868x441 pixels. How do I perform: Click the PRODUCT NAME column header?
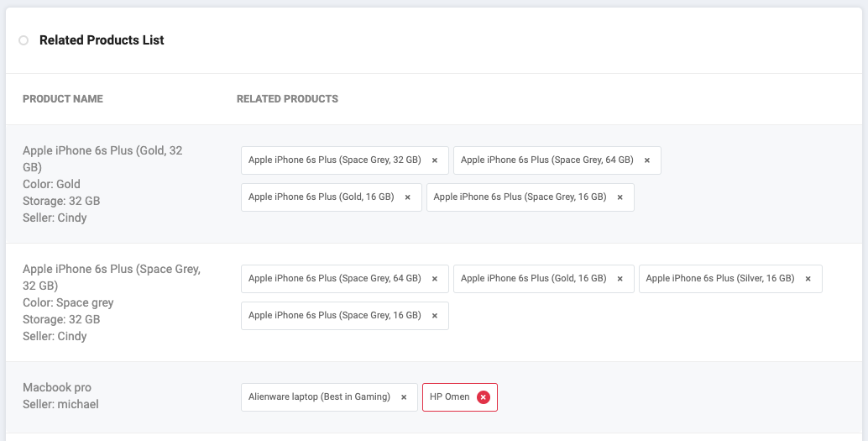[63, 99]
